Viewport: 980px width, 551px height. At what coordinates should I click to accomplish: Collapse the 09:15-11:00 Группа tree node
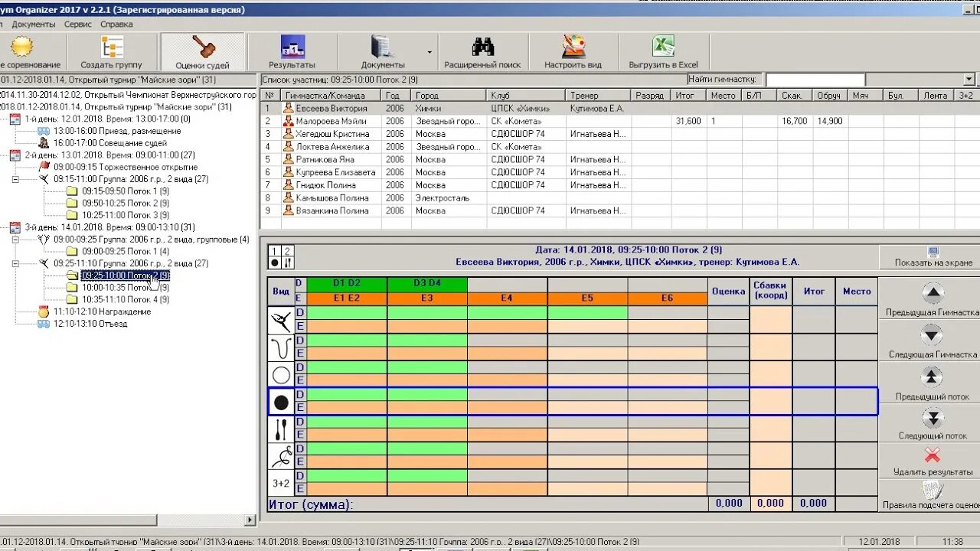coord(15,179)
